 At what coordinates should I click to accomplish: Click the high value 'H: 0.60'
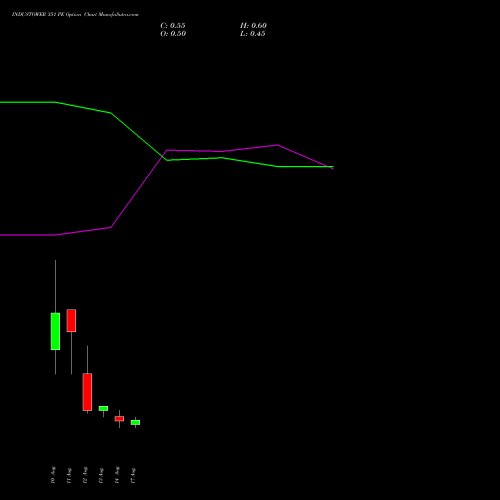click(253, 26)
